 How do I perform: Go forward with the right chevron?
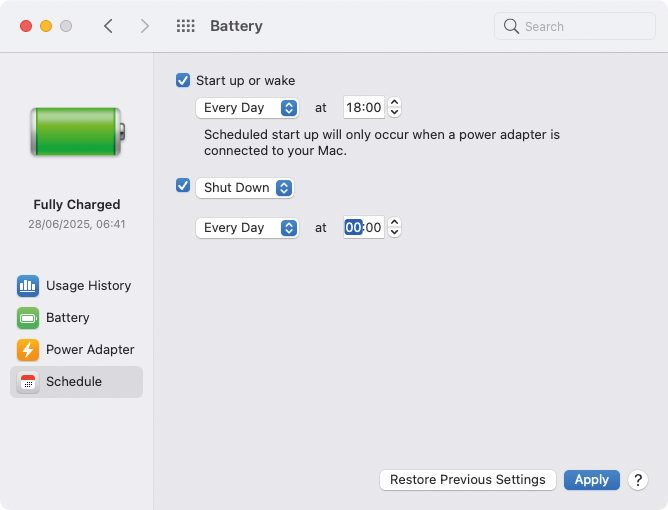[x=145, y=26]
